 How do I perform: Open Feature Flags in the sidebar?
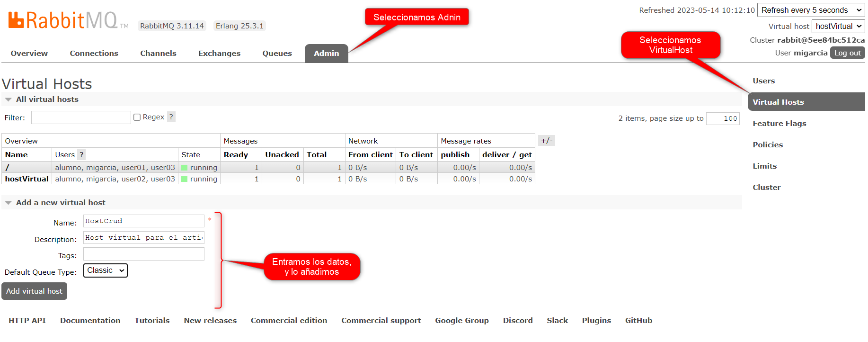[x=779, y=124]
